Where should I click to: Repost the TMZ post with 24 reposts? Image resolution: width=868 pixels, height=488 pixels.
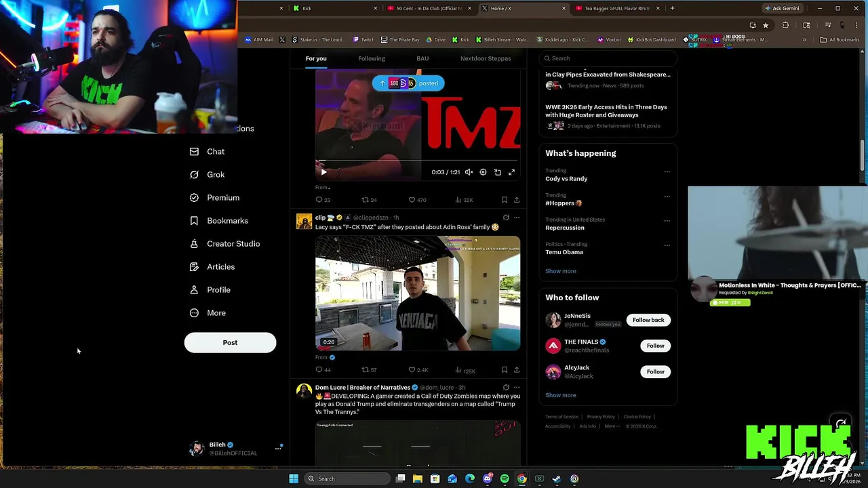click(x=369, y=200)
